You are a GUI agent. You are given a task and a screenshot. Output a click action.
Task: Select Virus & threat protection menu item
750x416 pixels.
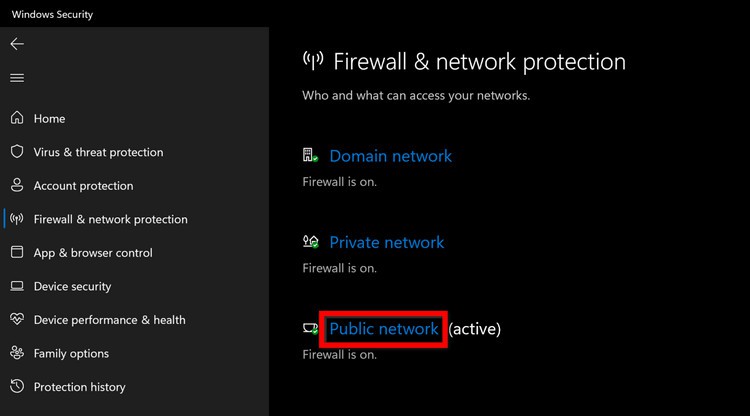point(98,152)
